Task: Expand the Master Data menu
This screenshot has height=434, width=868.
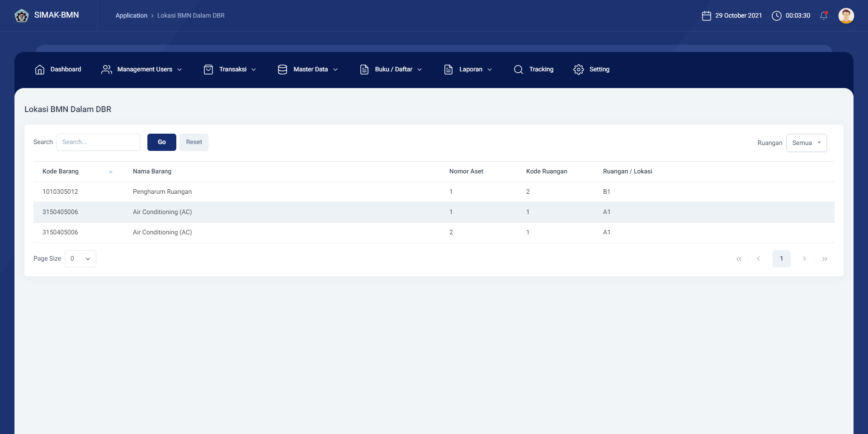Action: pos(308,70)
